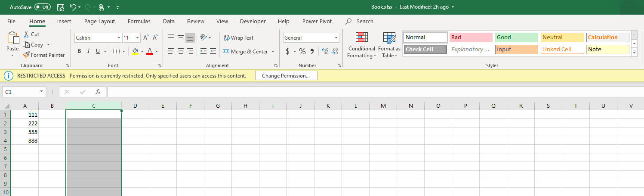This screenshot has height=196, width=644.
Task: Undo the last action
Action: (x=73, y=7)
